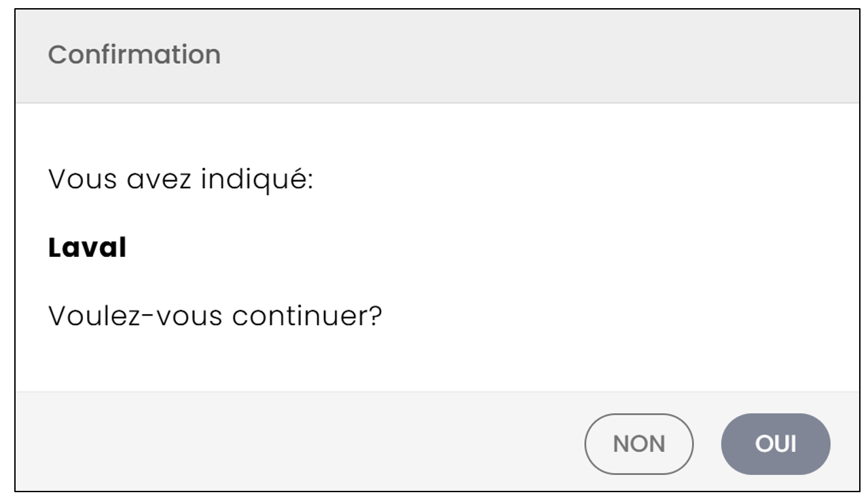
Task: Click the NON button to cancel
Action: point(639,444)
